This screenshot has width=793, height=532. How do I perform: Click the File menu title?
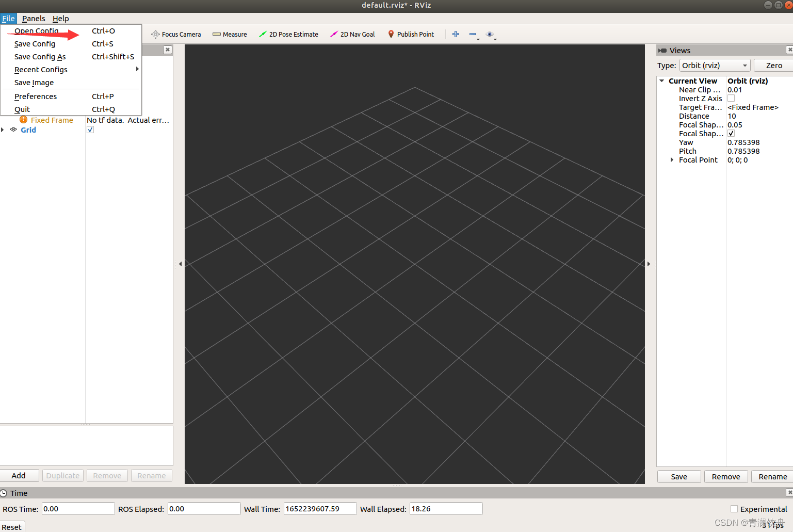pyautogui.click(x=8, y=19)
